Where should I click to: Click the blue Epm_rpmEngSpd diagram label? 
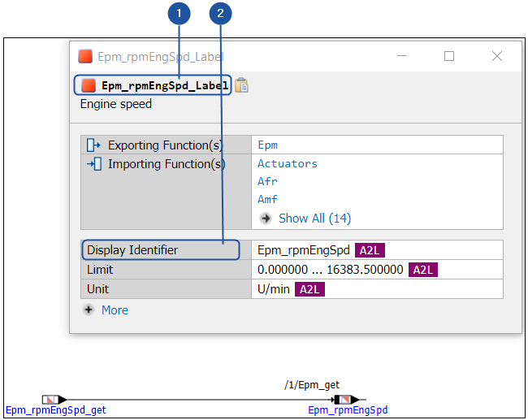coord(348,410)
